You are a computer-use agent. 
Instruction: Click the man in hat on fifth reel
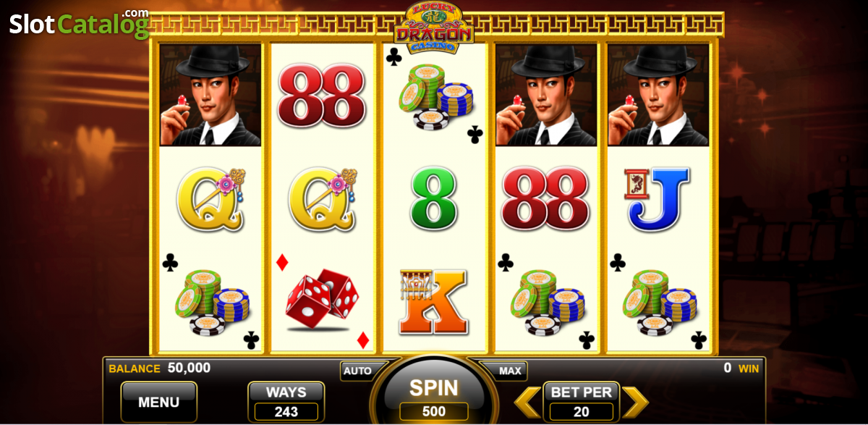658,96
